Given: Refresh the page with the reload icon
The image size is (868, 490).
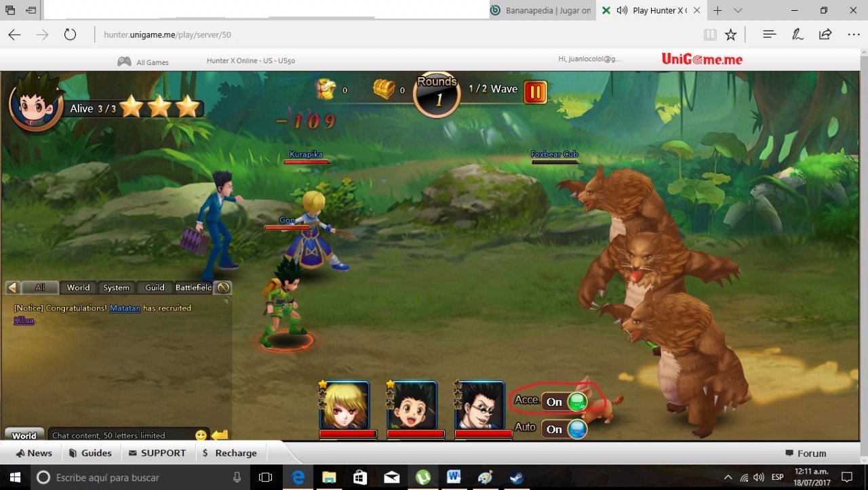Looking at the screenshot, I should tap(70, 35).
